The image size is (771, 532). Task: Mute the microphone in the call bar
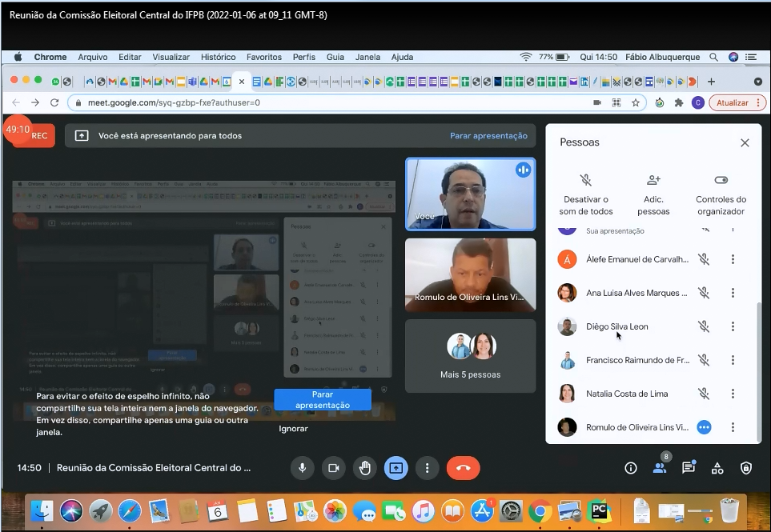pyautogui.click(x=302, y=468)
